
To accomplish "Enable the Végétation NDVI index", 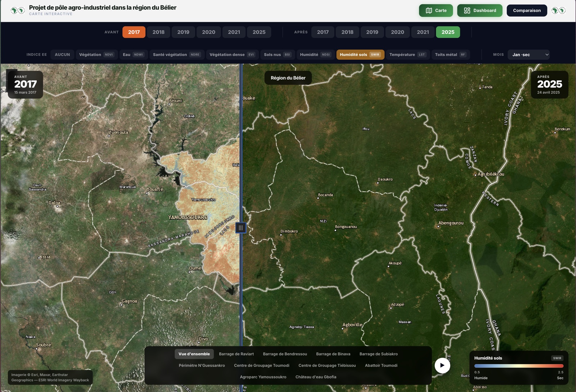I will [96, 55].
